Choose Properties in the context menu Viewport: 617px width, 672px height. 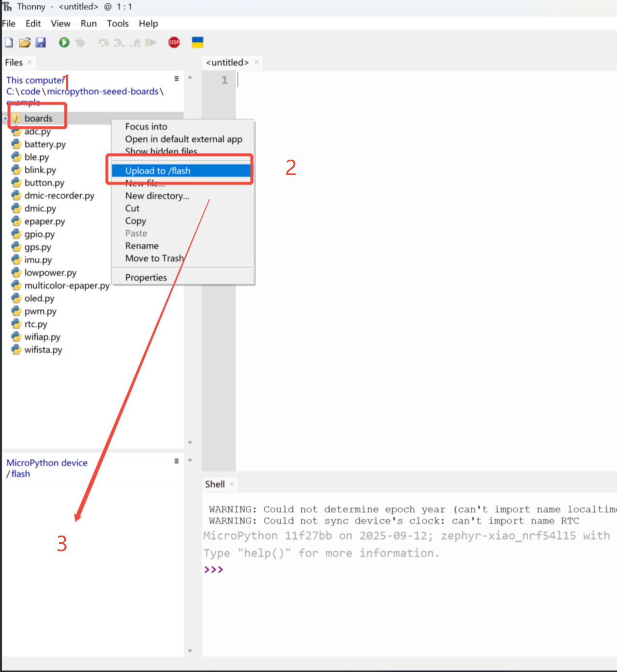(x=146, y=278)
